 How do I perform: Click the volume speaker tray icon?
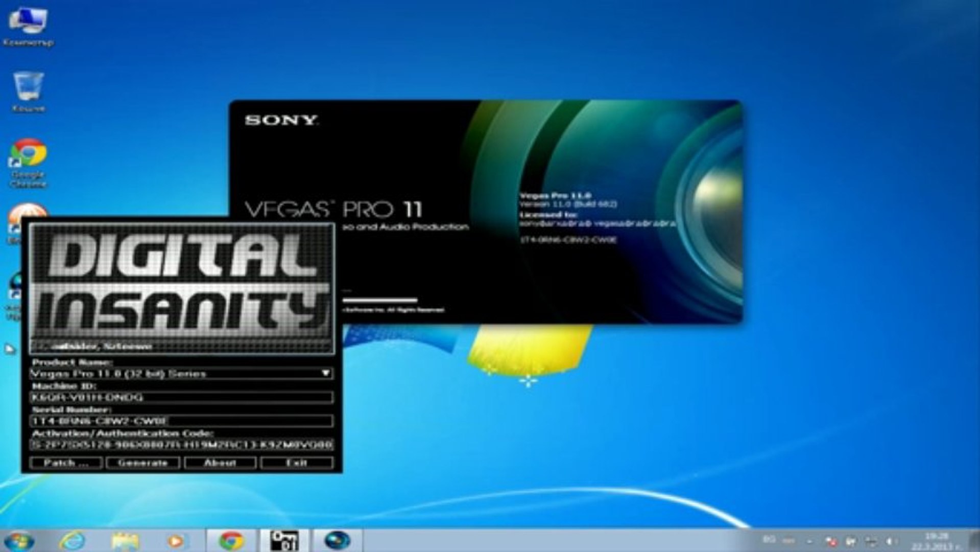pos(892,541)
